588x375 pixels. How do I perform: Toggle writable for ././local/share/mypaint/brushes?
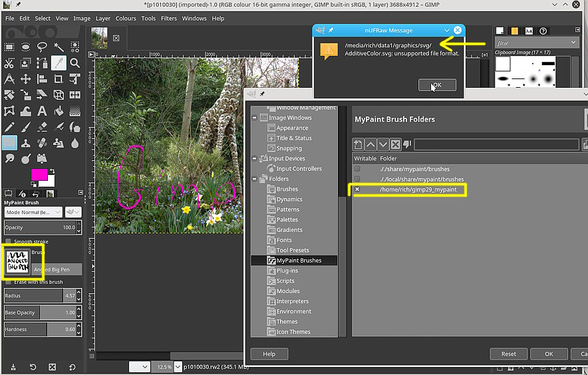[357, 180]
